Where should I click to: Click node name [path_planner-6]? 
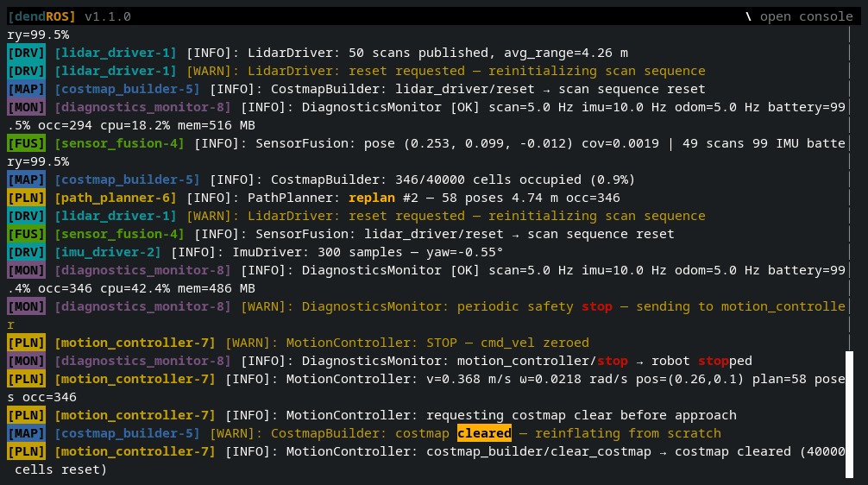(115, 198)
